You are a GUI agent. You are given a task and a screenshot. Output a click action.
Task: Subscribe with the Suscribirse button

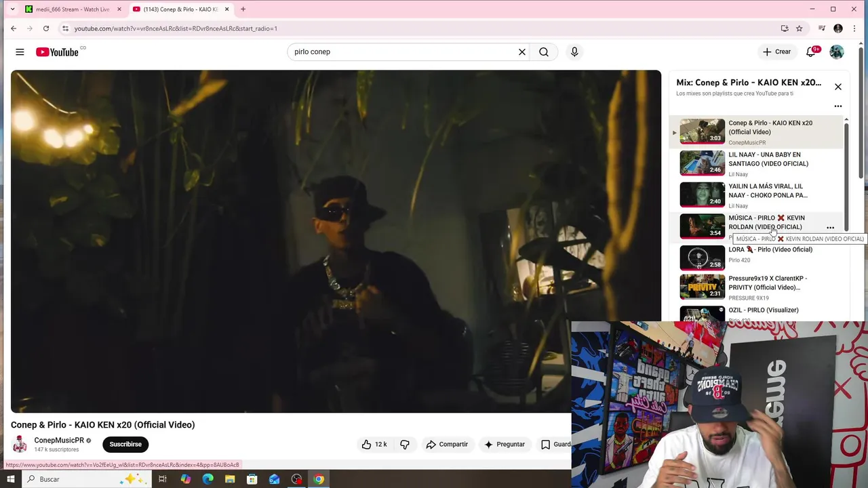(125, 445)
